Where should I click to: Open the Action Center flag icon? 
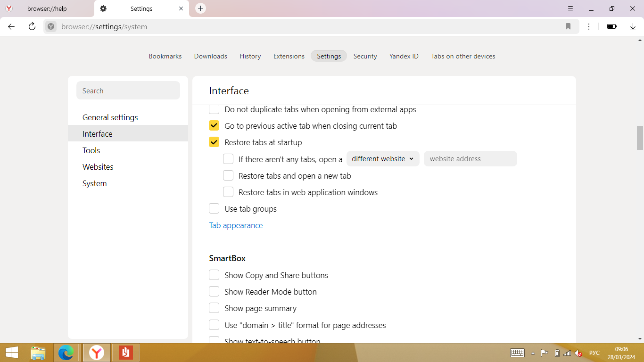tap(544, 353)
